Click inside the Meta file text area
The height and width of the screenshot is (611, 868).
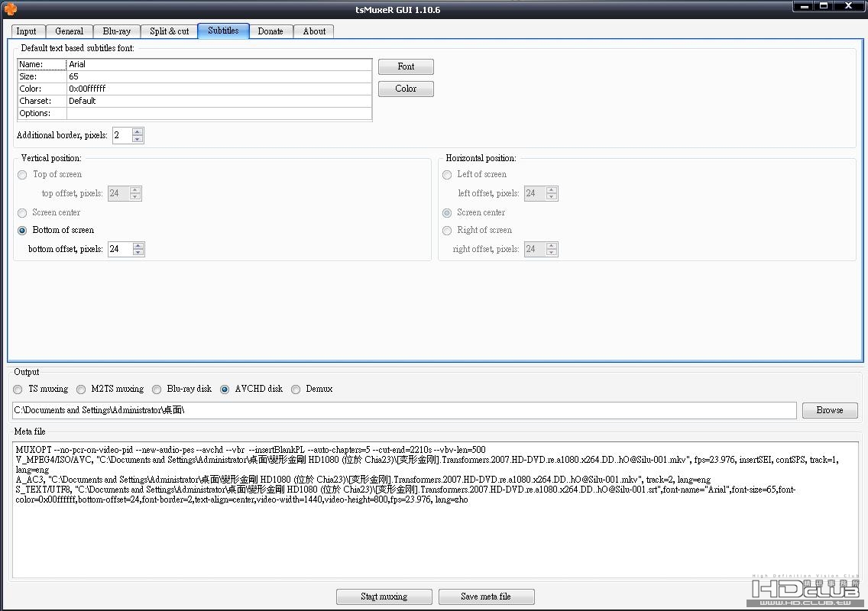[435, 509]
